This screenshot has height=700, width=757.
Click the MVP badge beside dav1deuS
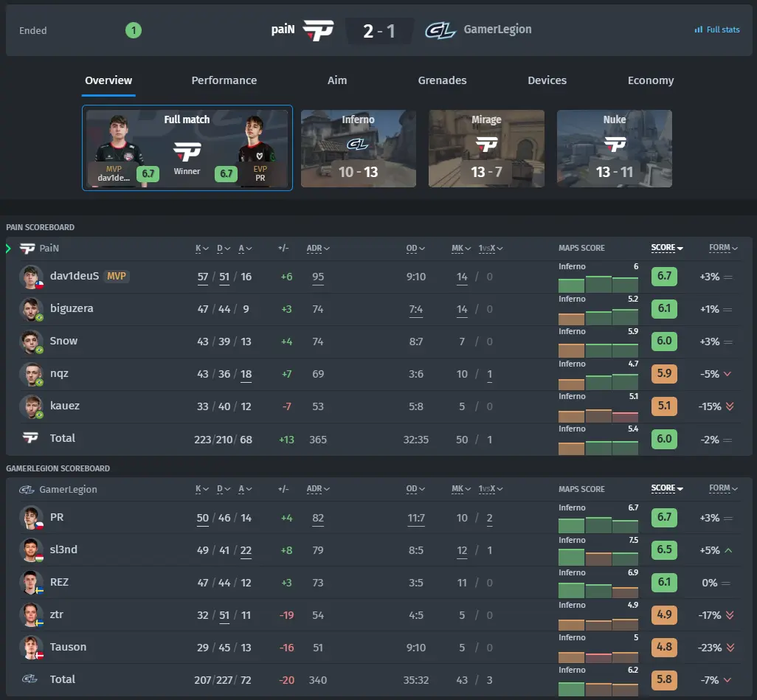(x=117, y=276)
